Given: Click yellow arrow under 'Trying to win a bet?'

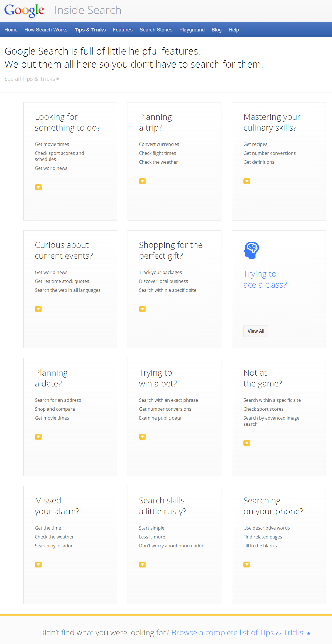Looking at the screenshot, I should [142, 437].
